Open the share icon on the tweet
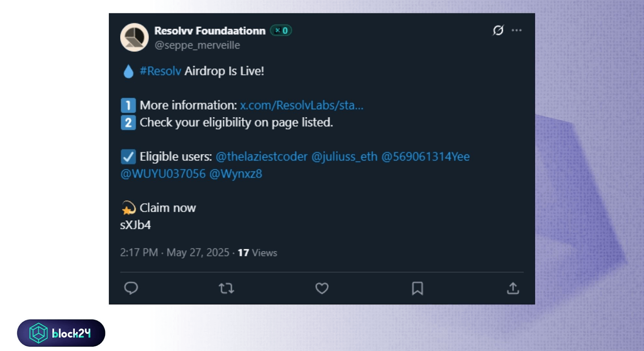Image resolution: width=644 pixels, height=351 pixels. [513, 288]
